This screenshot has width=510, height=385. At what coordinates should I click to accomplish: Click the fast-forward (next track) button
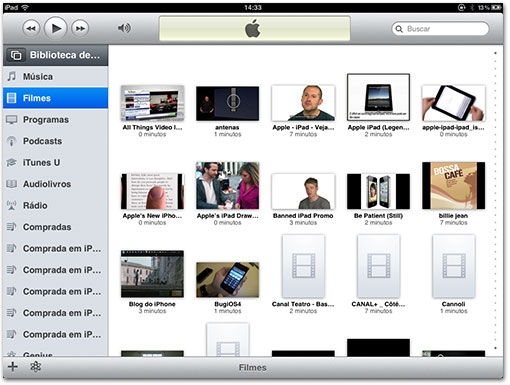click(80, 28)
